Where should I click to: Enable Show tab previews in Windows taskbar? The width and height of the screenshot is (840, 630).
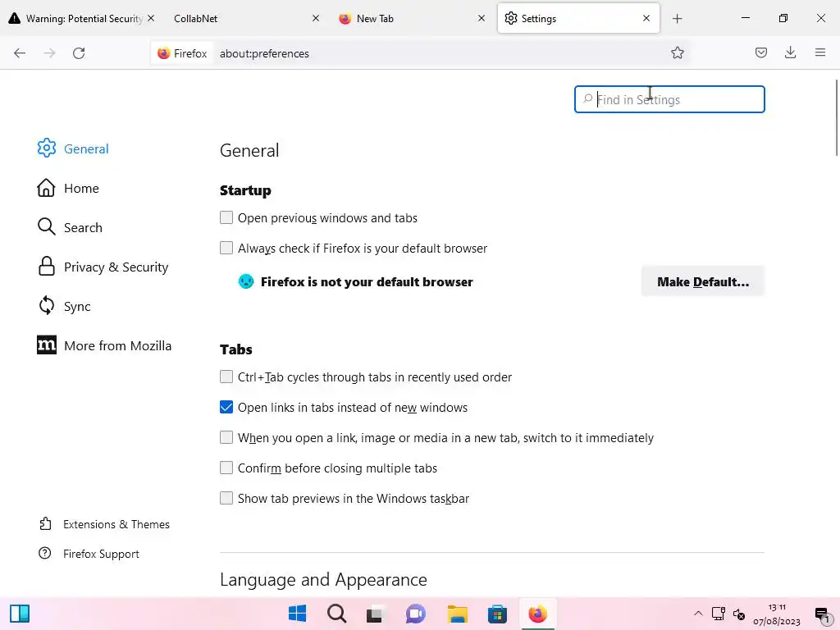click(226, 498)
